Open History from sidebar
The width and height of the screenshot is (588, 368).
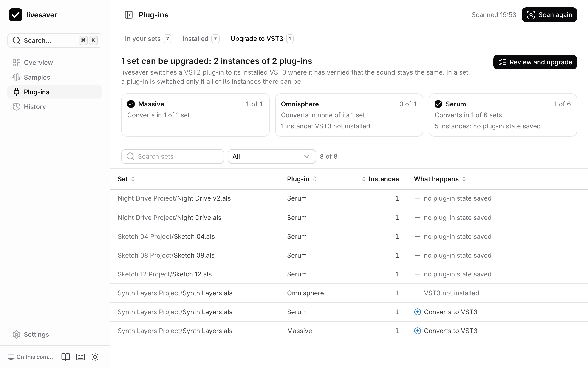(55, 106)
